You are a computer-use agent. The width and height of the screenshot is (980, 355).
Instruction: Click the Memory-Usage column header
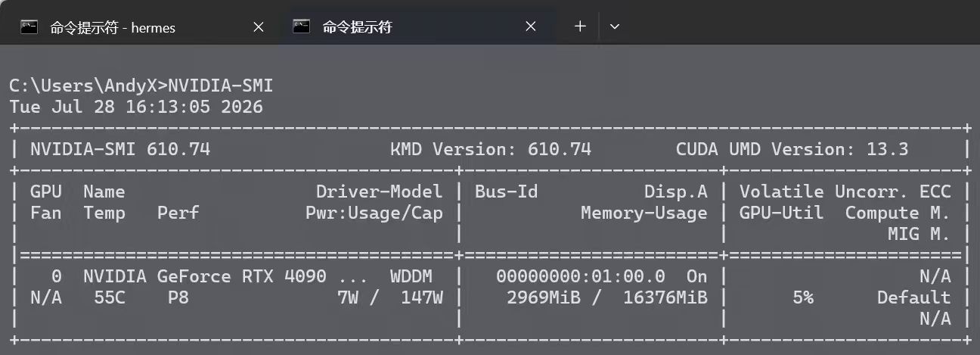644,213
